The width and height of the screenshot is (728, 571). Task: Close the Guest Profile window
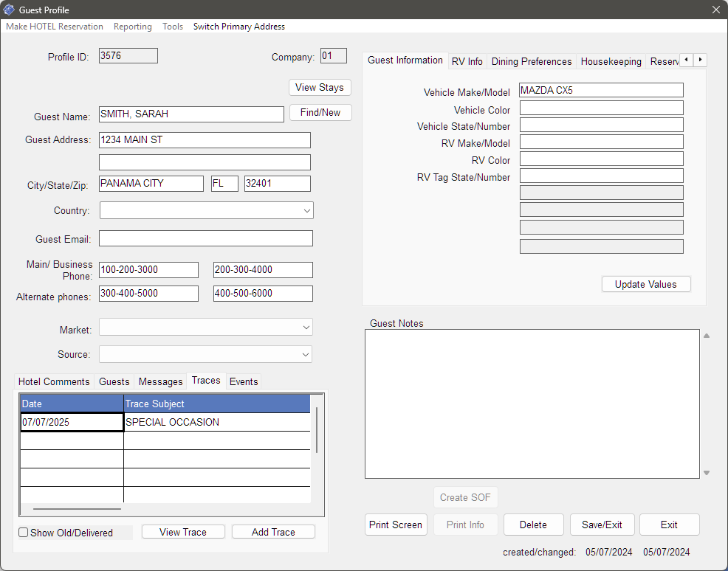[x=716, y=10]
